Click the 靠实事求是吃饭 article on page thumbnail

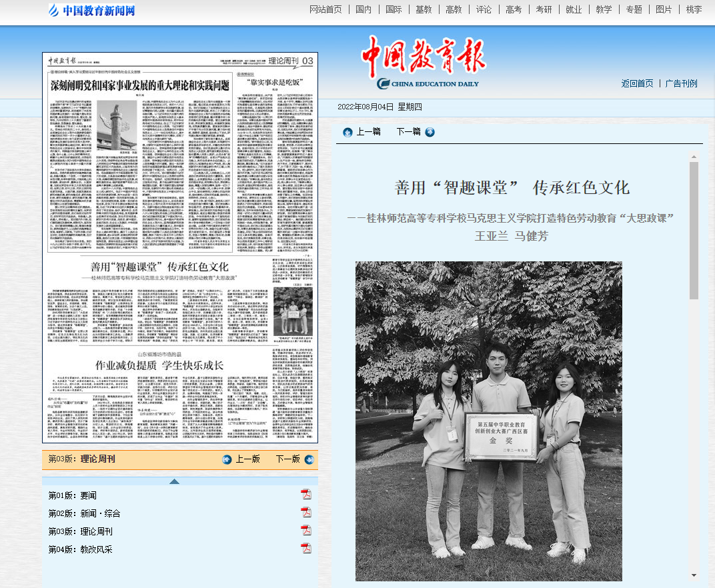(275, 83)
